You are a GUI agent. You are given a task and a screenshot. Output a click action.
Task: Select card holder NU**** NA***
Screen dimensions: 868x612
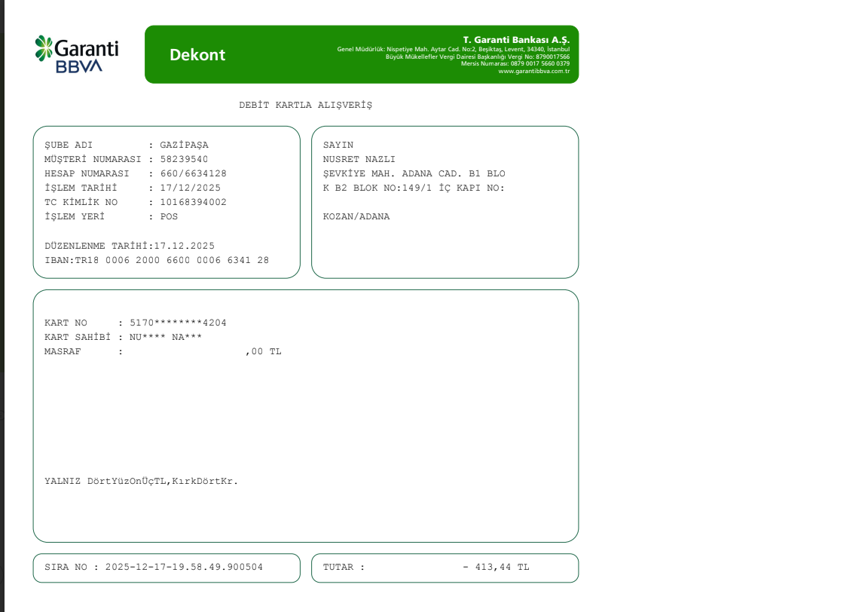point(166,338)
